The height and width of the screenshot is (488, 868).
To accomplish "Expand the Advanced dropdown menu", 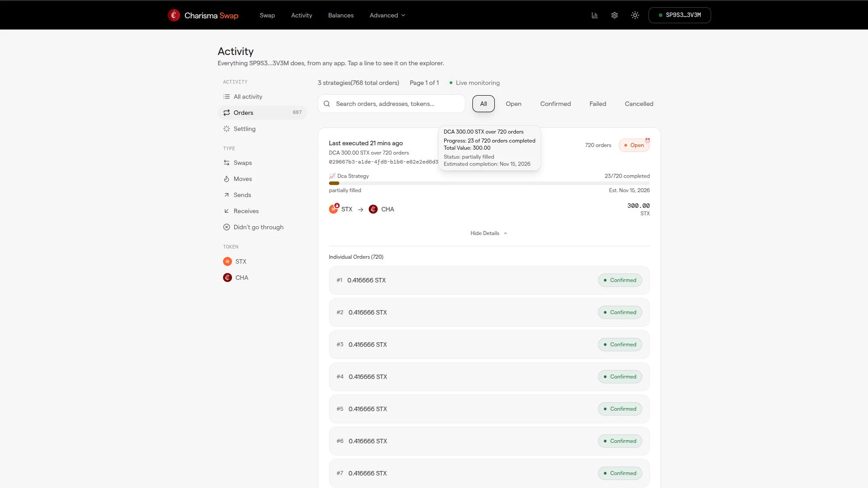I will click(387, 15).
